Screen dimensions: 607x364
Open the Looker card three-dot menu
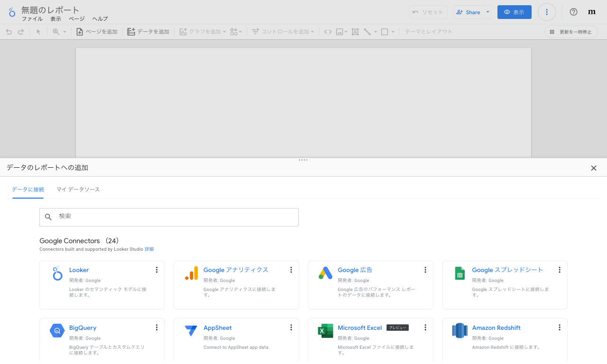[x=156, y=270]
